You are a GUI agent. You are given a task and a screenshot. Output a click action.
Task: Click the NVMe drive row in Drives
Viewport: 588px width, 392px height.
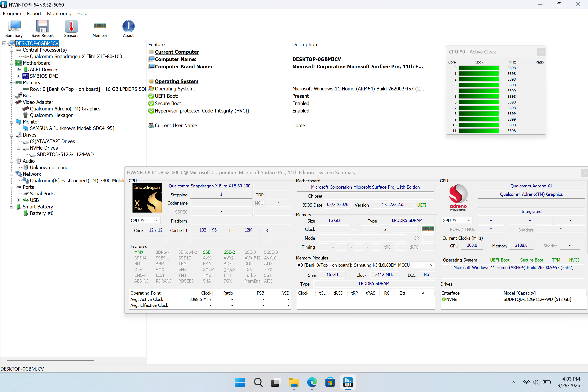513,300
